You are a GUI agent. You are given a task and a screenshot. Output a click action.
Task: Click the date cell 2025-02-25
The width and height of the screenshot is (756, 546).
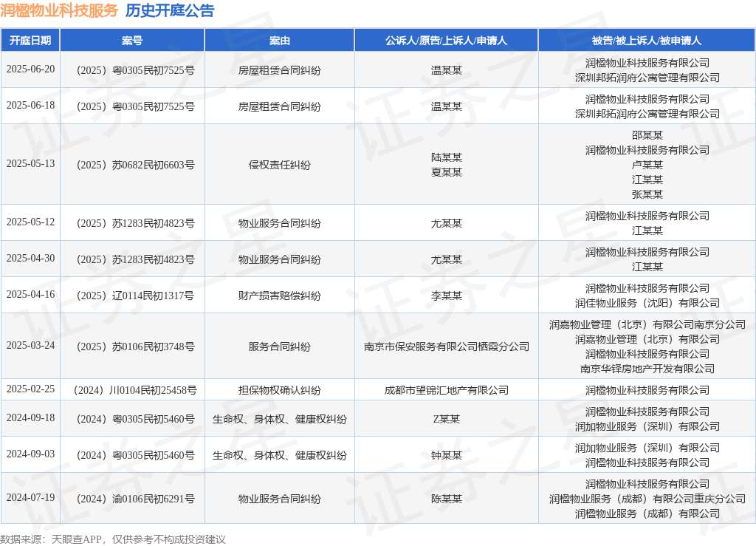pos(30,389)
